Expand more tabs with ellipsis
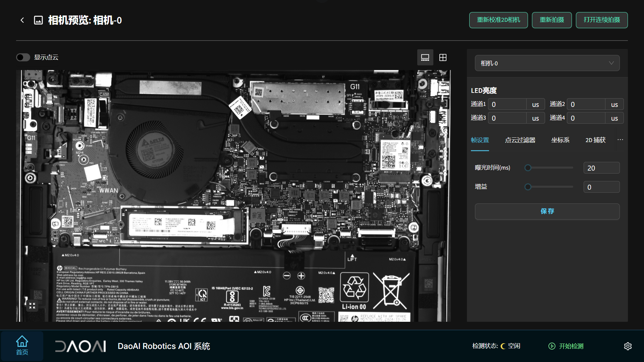This screenshot has height=362, width=644. pyautogui.click(x=620, y=140)
